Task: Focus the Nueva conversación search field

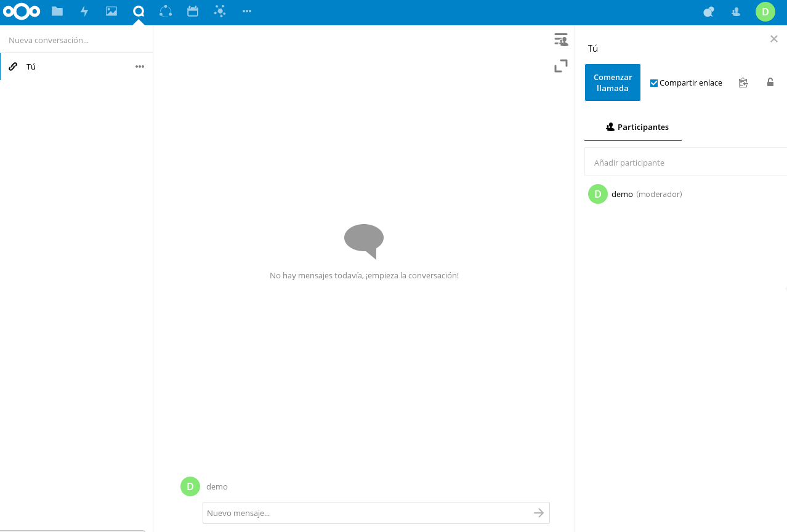Action: pos(76,40)
